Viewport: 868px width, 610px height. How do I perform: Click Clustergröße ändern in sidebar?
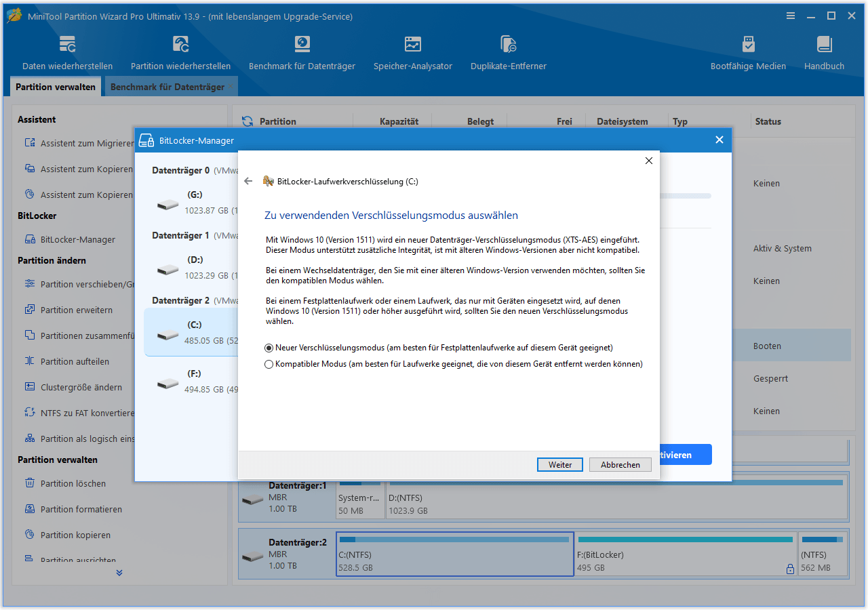tap(73, 387)
